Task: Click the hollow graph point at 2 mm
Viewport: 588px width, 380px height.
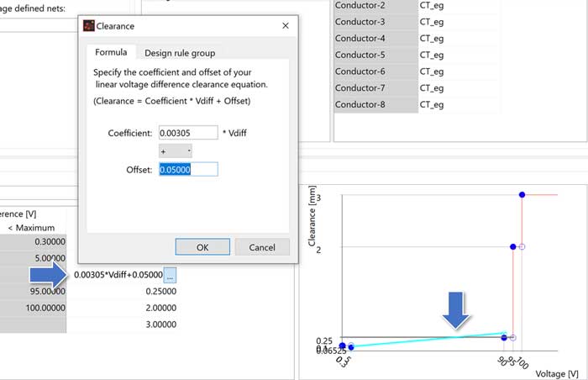Action: point(522,246)
